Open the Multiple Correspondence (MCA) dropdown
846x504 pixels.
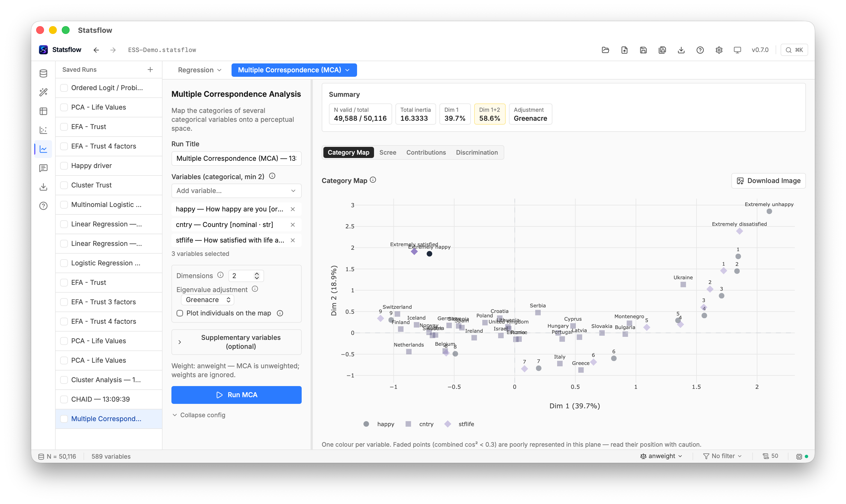point(294,70)
